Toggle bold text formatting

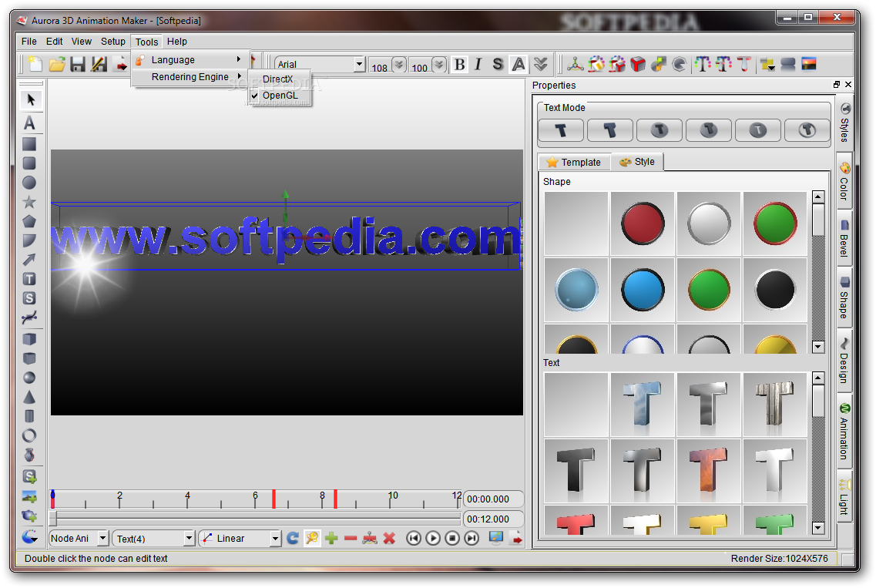460,64
